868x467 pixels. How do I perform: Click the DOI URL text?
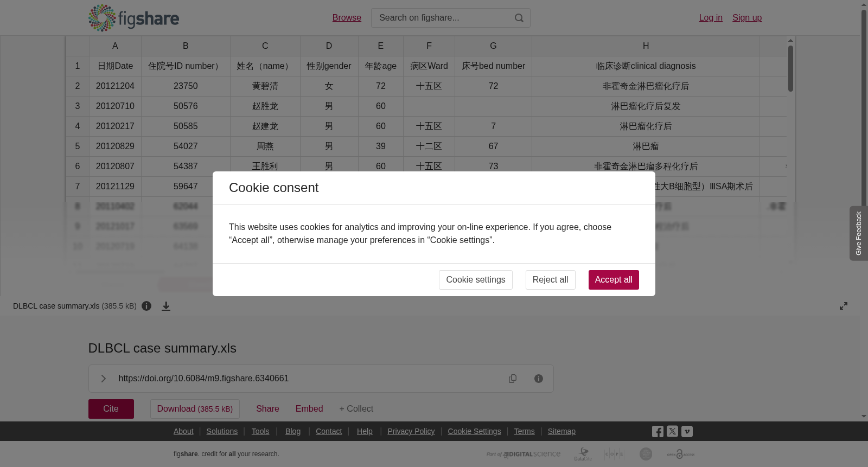(x=203, y=379)
